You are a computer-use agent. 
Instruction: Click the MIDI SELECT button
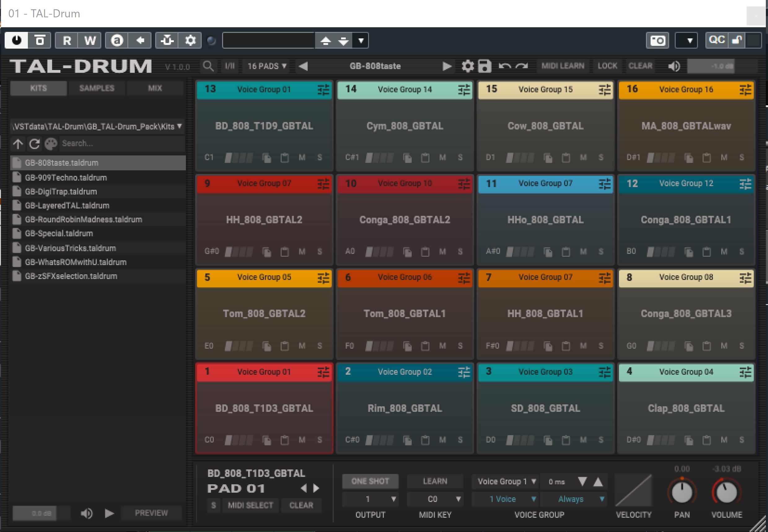[250, 505]
